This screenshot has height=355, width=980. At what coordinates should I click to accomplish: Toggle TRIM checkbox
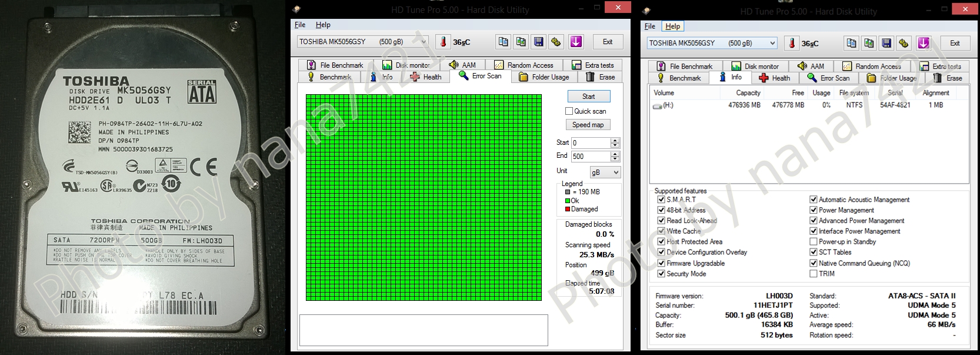[x=814, y=274]
